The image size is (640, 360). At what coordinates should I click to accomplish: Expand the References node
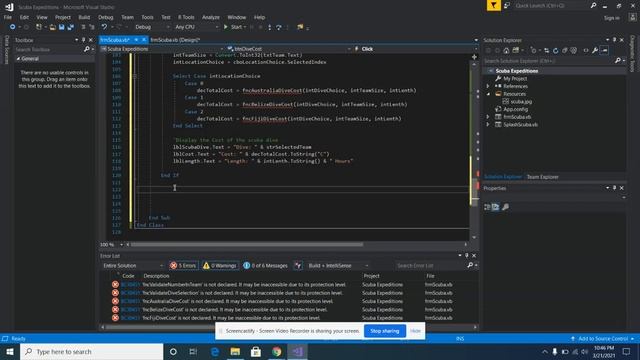(x=488, y=87)
